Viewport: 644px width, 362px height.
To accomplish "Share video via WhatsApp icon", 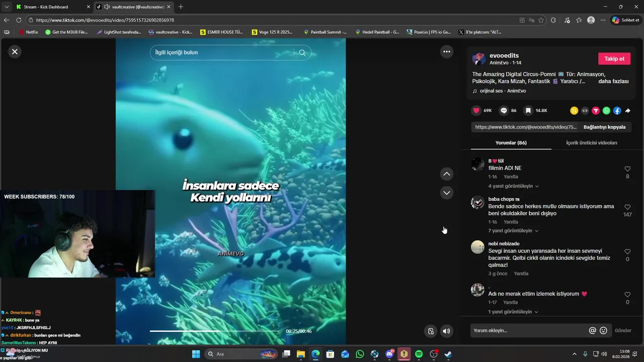I will tap(606, 111).
